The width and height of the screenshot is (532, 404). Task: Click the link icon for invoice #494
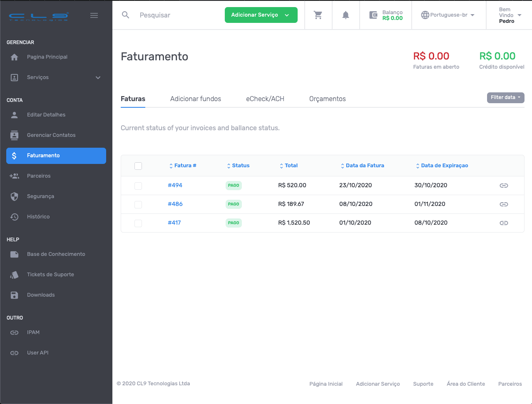[x=504, y=186]
